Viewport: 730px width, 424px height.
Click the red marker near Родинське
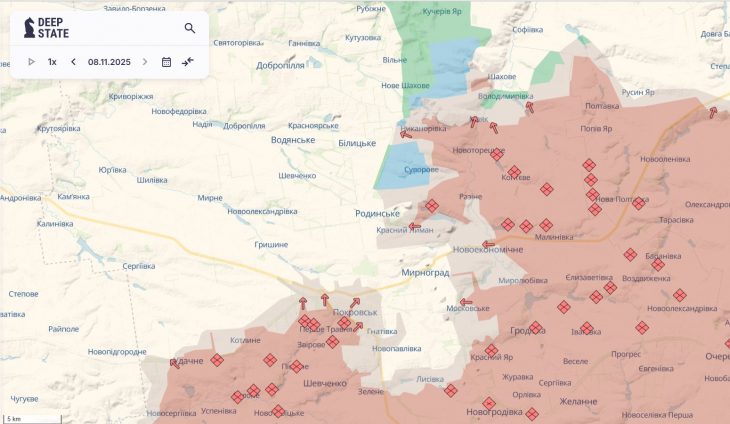coord(432,206)
